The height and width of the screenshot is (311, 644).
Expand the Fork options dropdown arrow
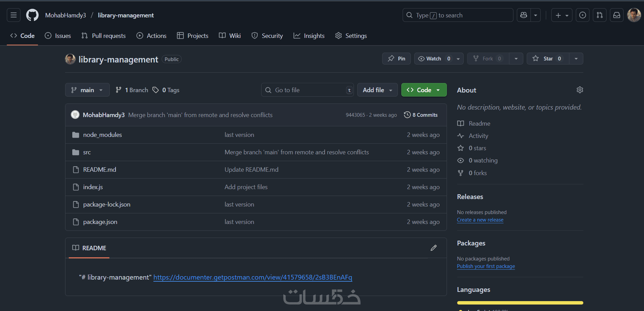click(516, 59)
